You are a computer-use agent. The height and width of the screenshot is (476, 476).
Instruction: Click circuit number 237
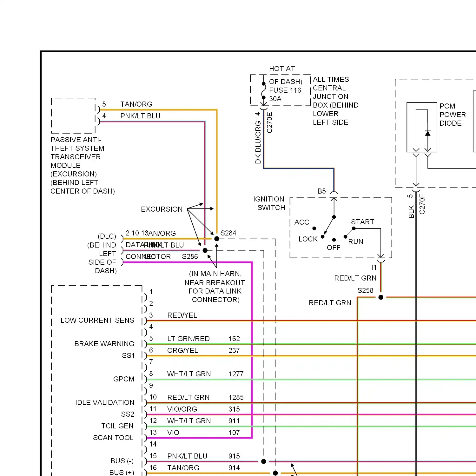pos(234,351)
